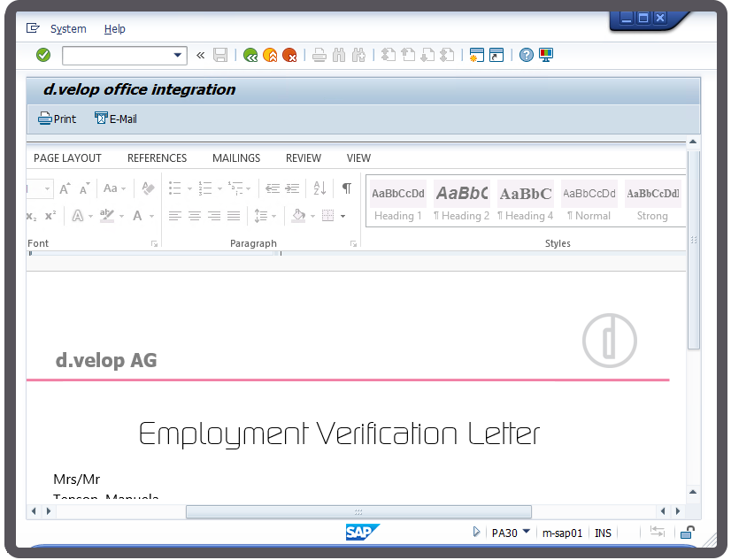This screenshot has width=731, height=560.
Task: Click the Shrink Font icon
Action: click(x=84, y=188)
